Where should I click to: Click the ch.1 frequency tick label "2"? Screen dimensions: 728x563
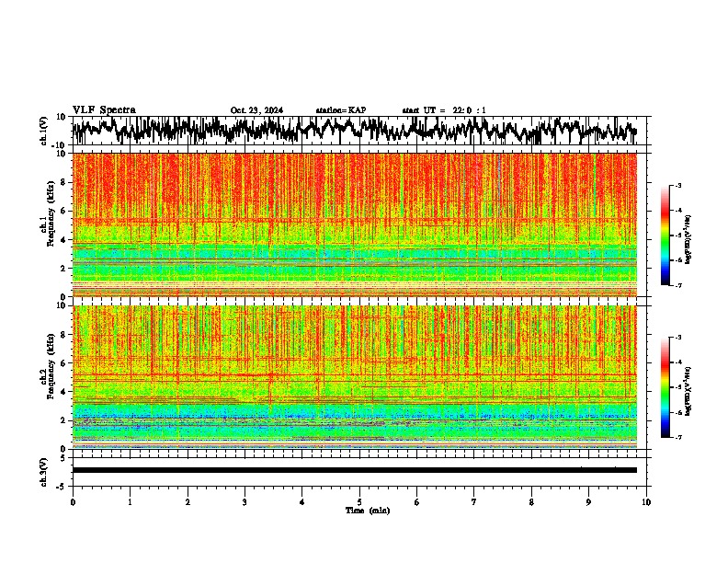pos(63,268)
